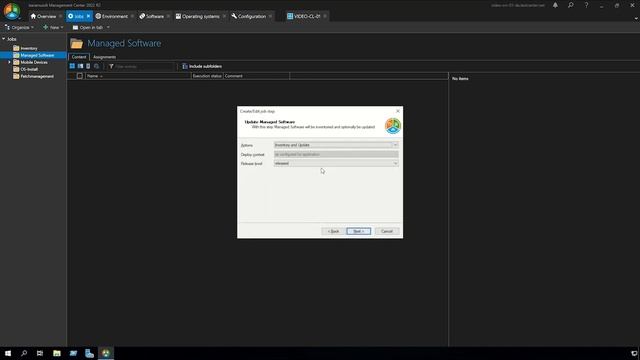Open the Windows Start menu
This screenshot has height=360, width=640.
point(8,353)
